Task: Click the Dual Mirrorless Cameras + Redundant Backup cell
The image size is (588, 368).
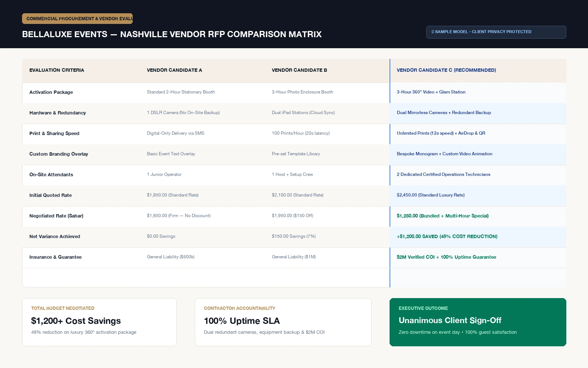Action: click(x=444, y=113)
